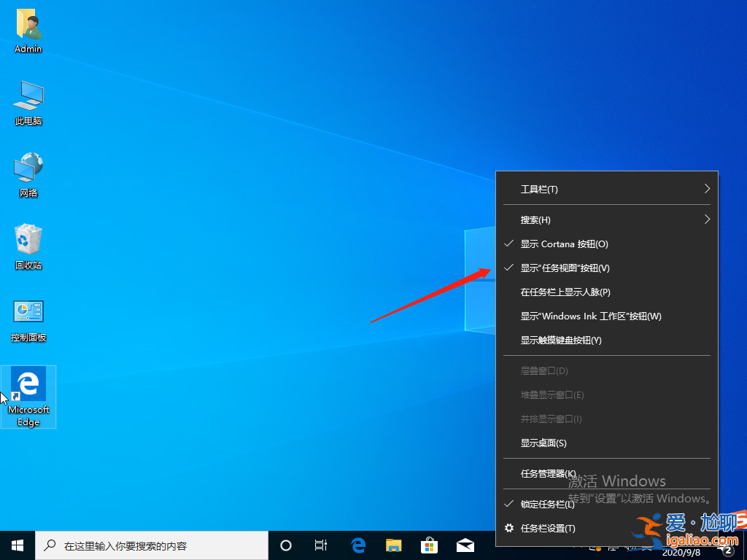Viewport: 747px width, 560px height.
Task: Toggle off 锁定任务栏
Action: 556,504
